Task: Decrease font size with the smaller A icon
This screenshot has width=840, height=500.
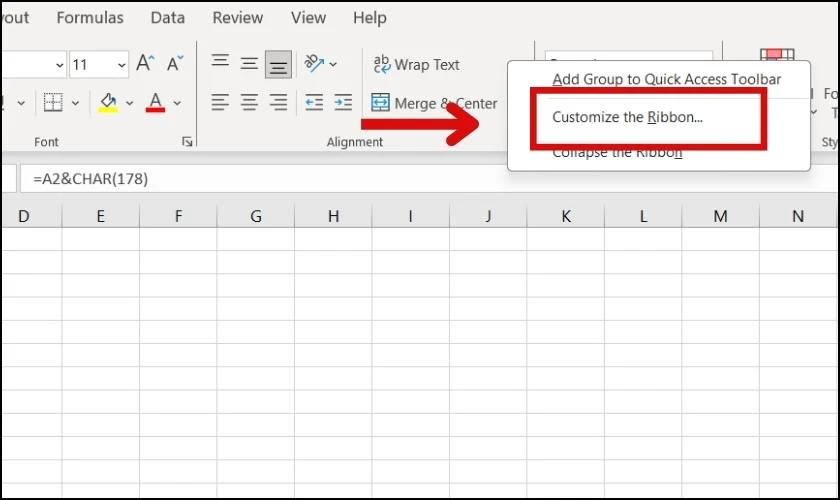Action: (x=175, y=63)
